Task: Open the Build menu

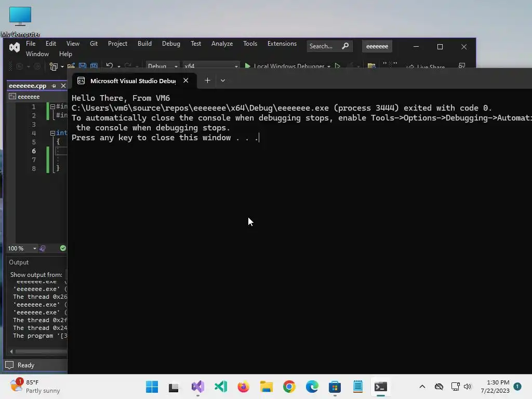Action: point(144,44)
